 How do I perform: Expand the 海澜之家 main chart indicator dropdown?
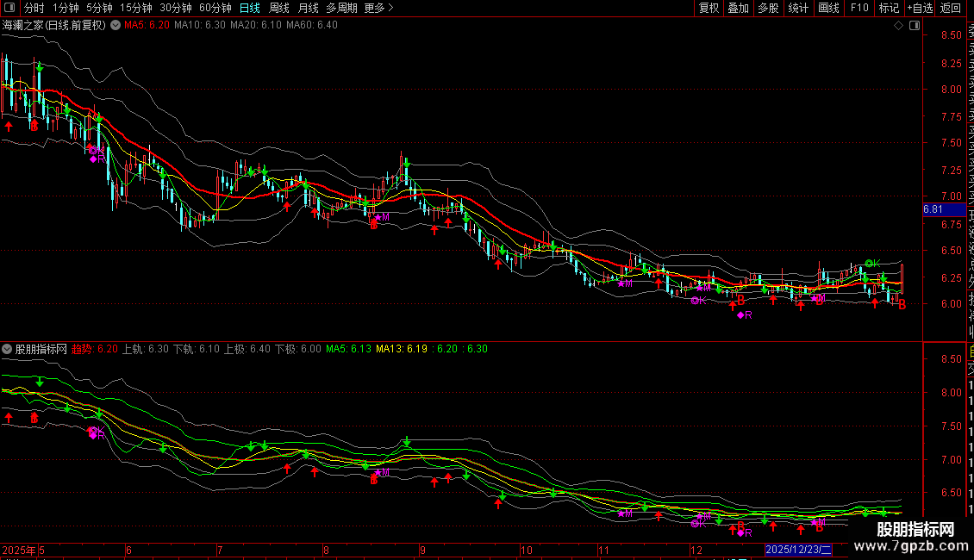click(x=114, y=25)
